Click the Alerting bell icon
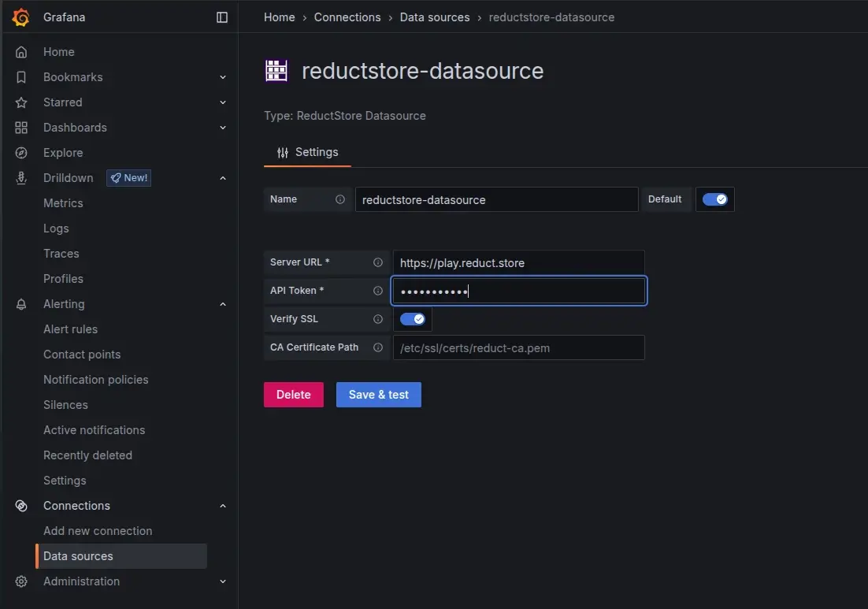 22,303
